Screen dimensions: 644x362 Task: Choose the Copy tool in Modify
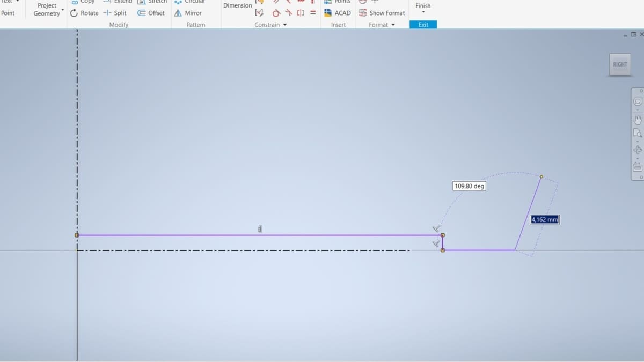pos(83,2)
